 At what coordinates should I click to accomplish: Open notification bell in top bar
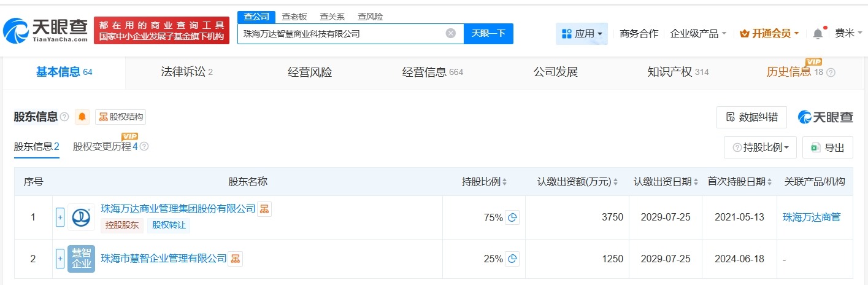818,34
